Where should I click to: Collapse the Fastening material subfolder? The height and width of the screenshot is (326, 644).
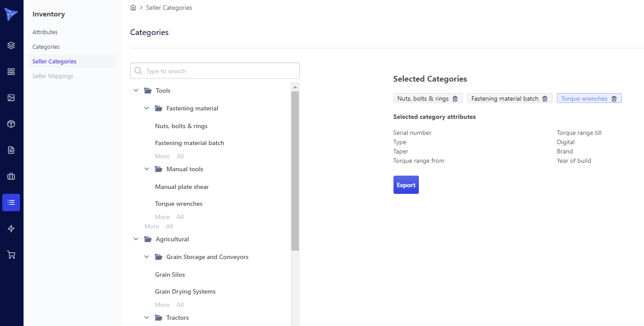(147, 108)
